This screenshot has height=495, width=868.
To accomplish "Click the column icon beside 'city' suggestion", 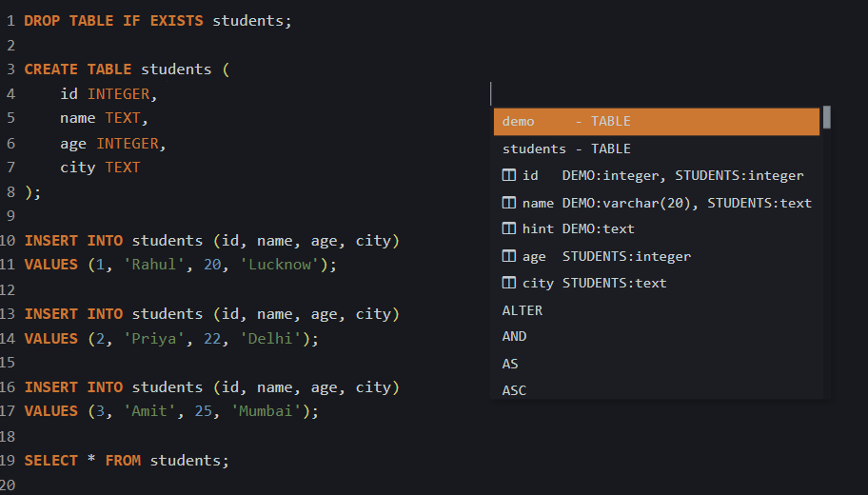I will point(509,283).
